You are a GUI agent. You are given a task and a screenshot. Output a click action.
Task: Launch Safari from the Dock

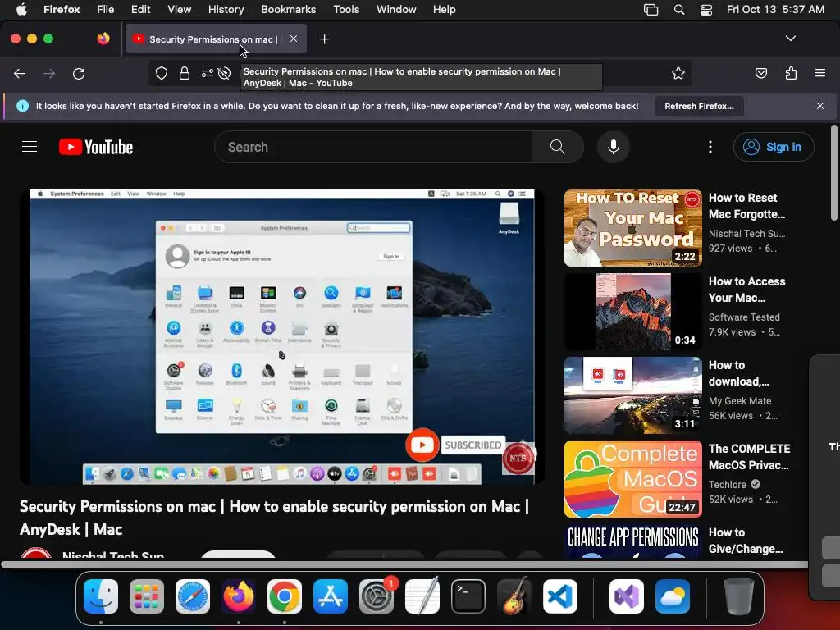[193, 596]
